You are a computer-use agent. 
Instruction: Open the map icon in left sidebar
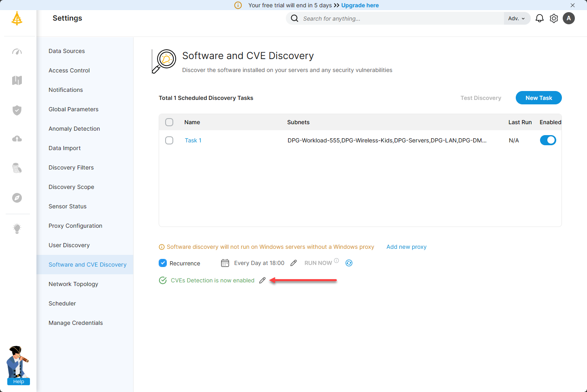coord(17,80)
